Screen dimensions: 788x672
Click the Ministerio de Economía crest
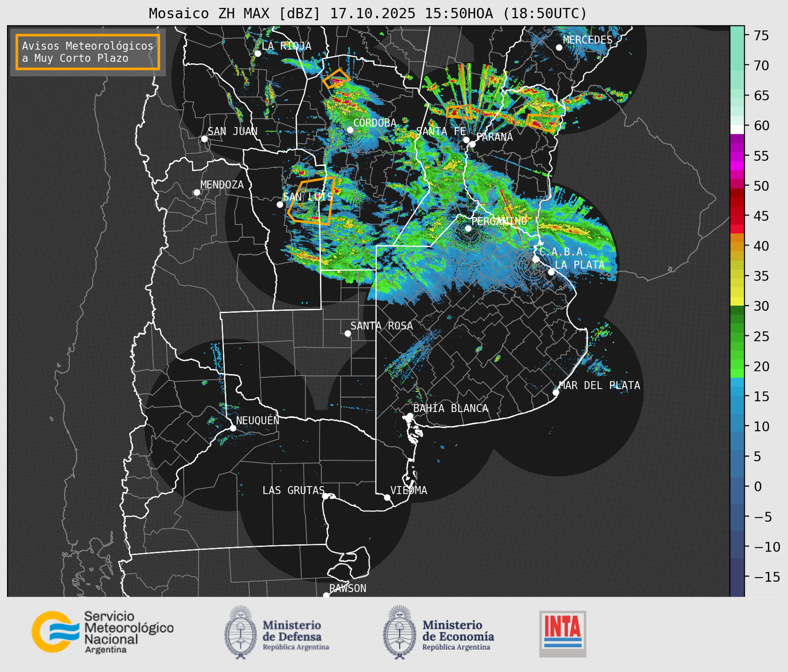pyautogui.click(x=399, y=632)
